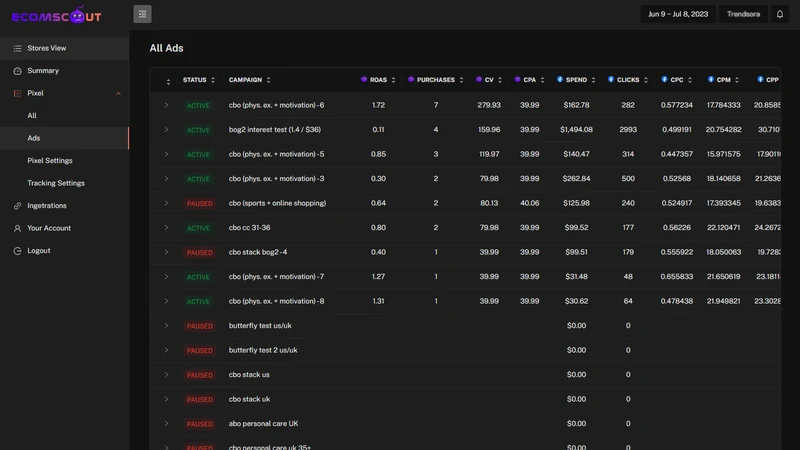
Task: Click campaign butterfly test 2 us/uk
Action: click(263, 350)
